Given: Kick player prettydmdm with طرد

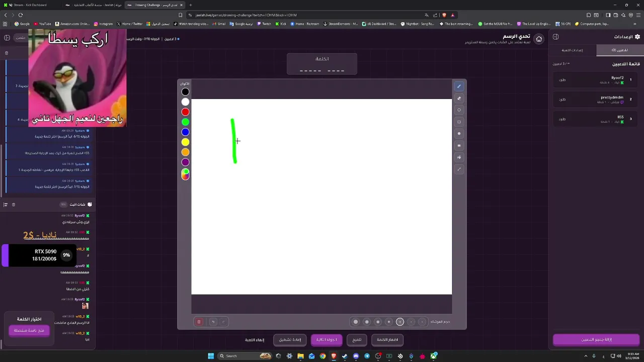Looking at the screenshot, I should (x=562, y=100).
